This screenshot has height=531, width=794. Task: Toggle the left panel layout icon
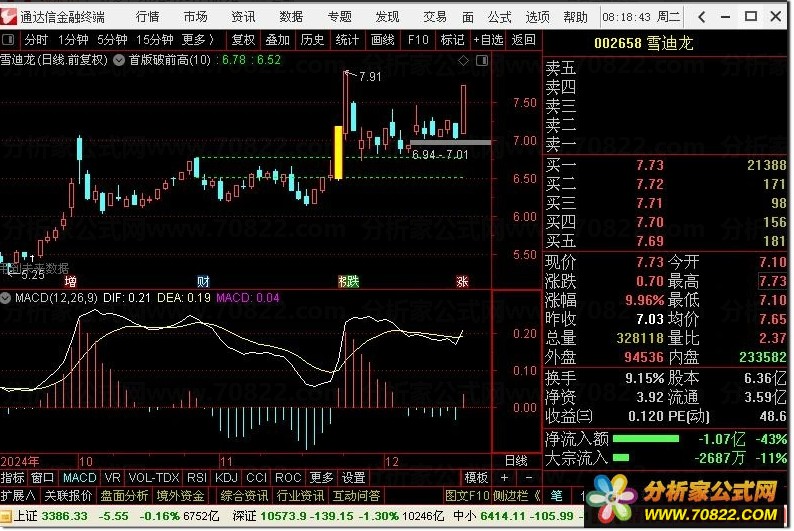tap(8, 39)
